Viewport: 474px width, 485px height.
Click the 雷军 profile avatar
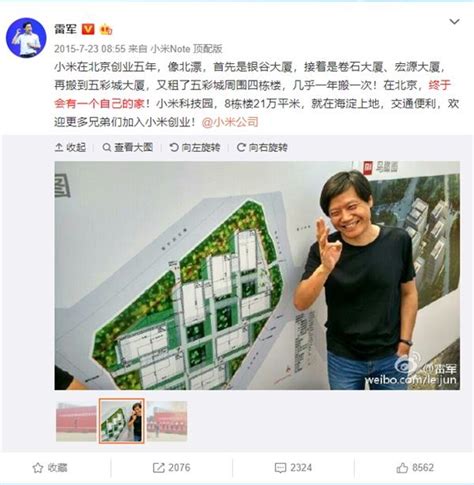(26, 38)
